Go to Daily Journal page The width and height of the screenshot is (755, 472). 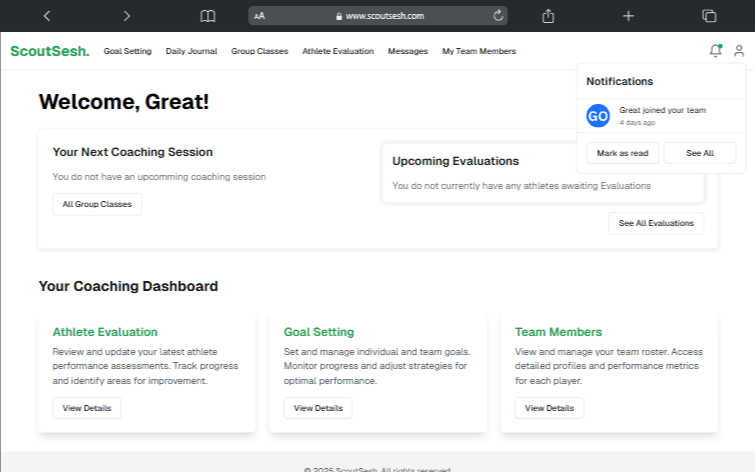(x=191, y=51)
